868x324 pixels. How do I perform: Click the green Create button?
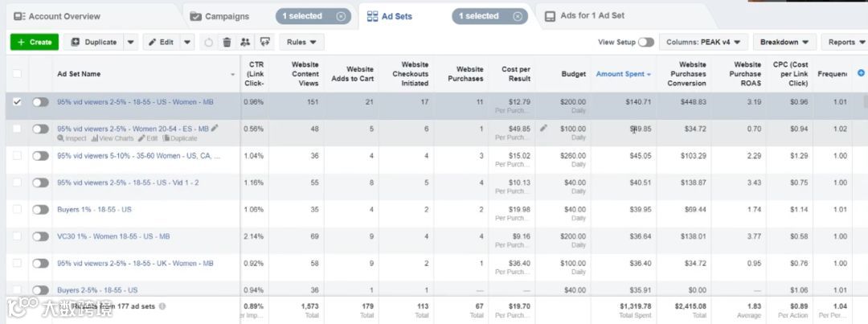coord(34,42)
